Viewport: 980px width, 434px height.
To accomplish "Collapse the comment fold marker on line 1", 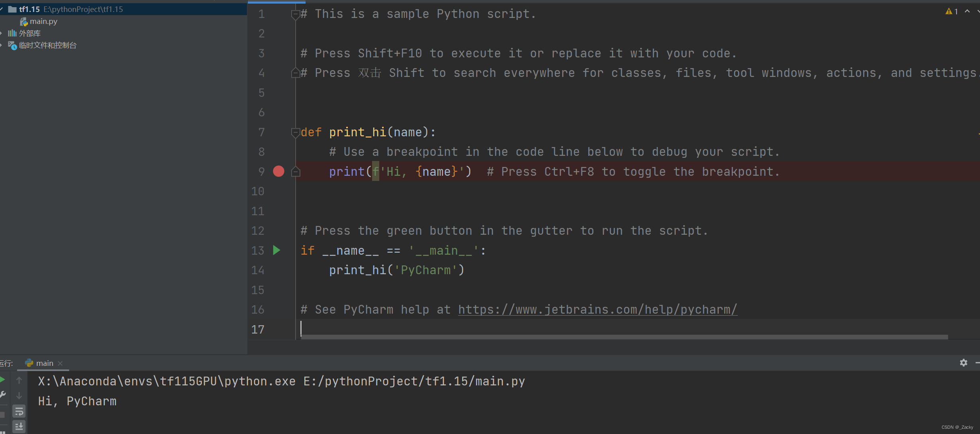I will click(x=295, y=15).
